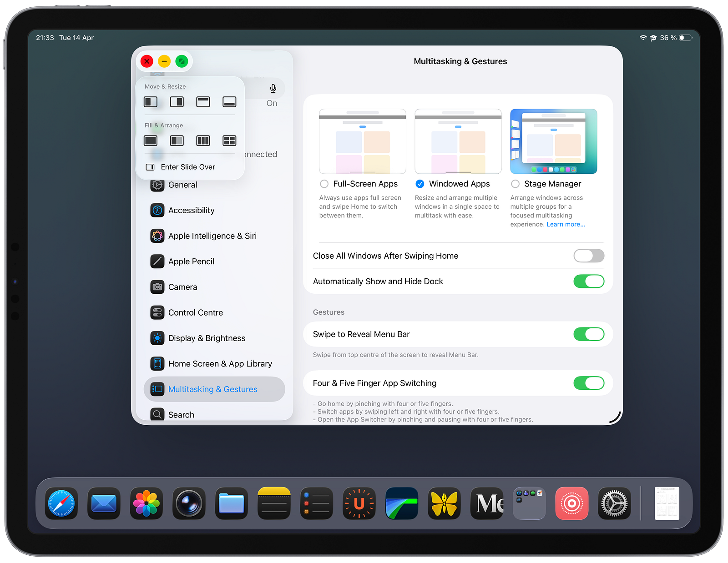The height and width of the screenshot is (563, 728).
Task: Open Safari from the dock
Action: pyautogui.click(x=61, y=503)
